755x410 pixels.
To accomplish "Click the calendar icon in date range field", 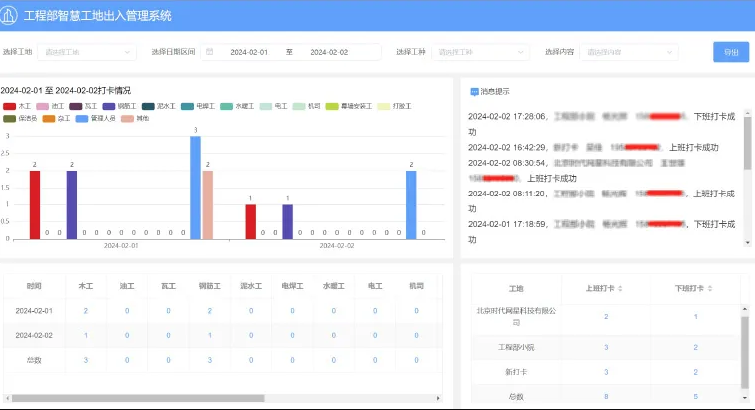I will [x=209, y=52].
